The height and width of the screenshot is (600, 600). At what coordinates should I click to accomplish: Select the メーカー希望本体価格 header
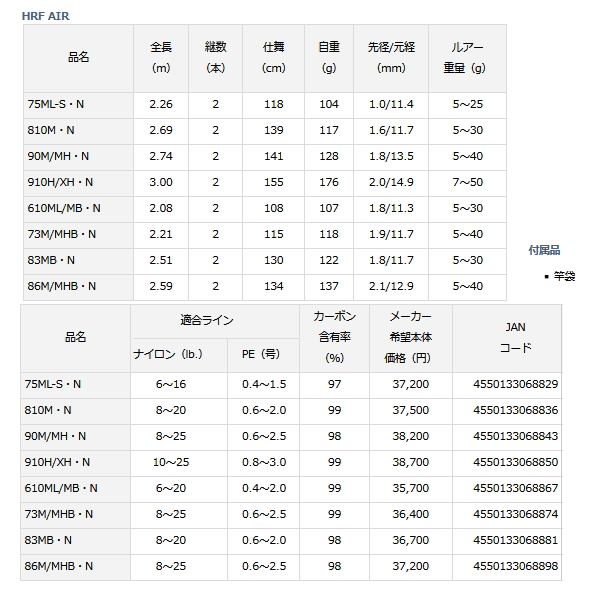[411, 338]
